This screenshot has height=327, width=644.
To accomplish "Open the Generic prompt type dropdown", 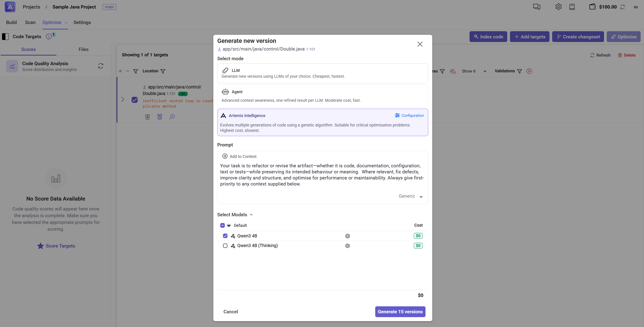I will tap(410, 196).
